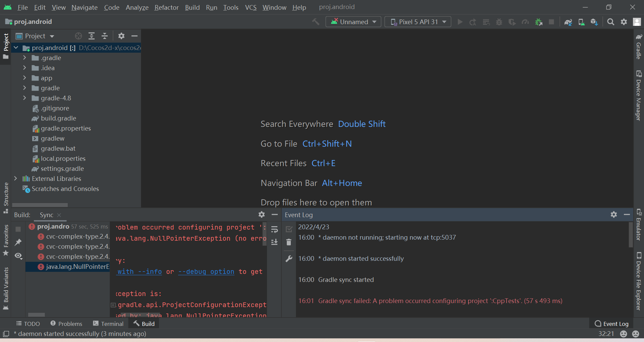This screenshot has height=342, width=644.
Task: Open the Device Manager toolbar icon
Action: tap(581, 22)
